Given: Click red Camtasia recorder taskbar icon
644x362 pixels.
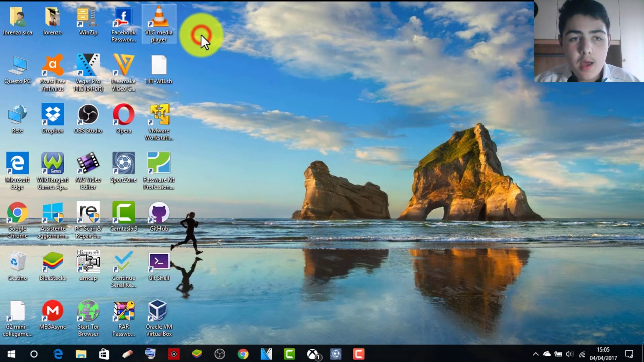Looking at the screenshot, I should pos(359,354).
